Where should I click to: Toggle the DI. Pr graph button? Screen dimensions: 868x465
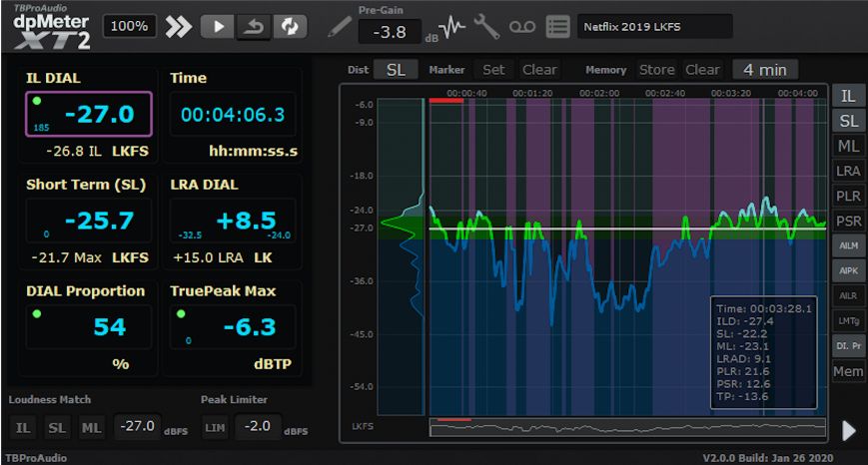point(848,346)
